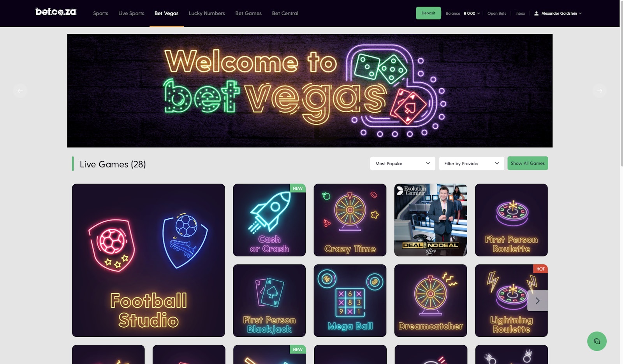
Task: Advance to next banner slide arrow
Action: [600, 91]
